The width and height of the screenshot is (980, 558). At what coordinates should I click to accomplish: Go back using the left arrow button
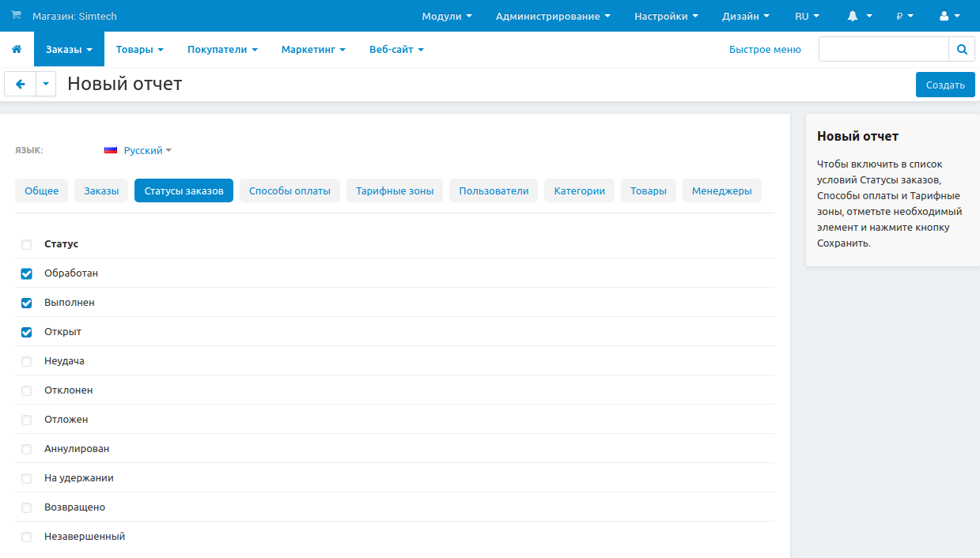coord(21,84)
